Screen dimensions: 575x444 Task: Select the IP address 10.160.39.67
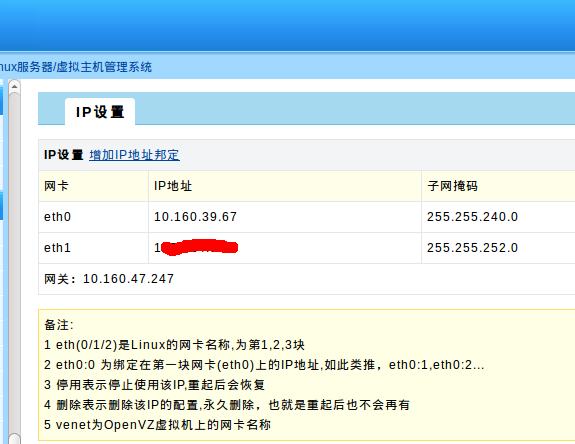[x=195, y=217]
